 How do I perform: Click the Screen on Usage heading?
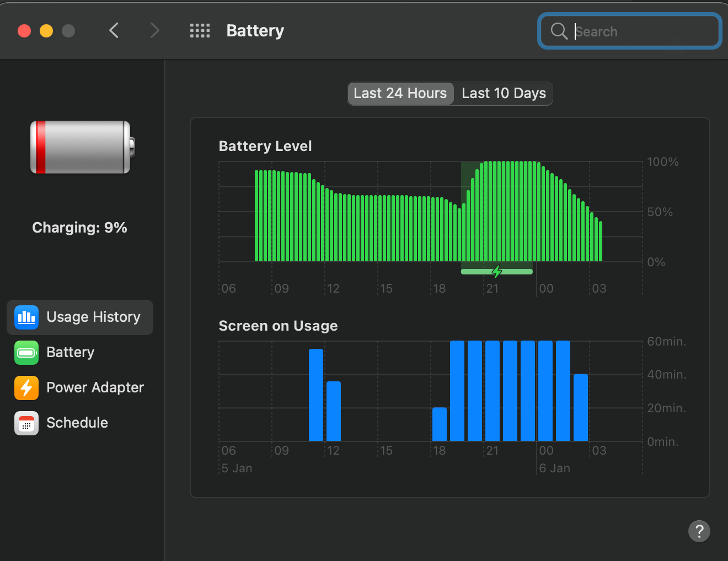[278, 326]
